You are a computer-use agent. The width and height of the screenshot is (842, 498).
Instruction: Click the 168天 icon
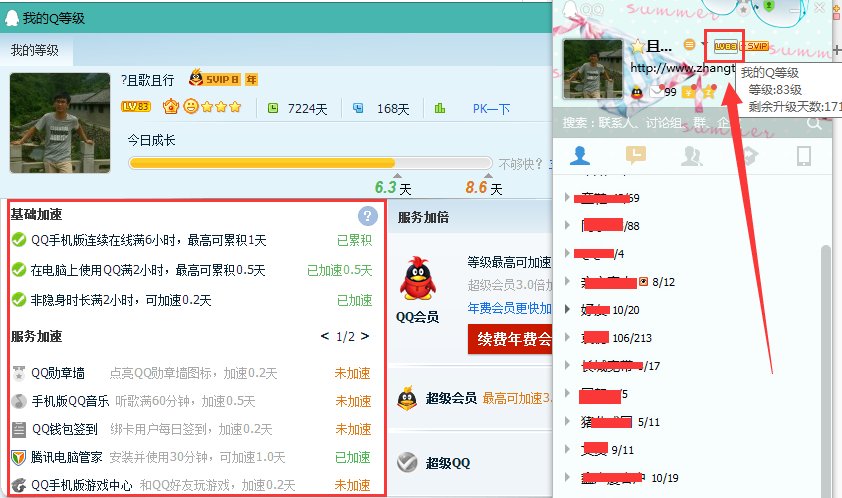pyautogui.click(x=358, y=108)
